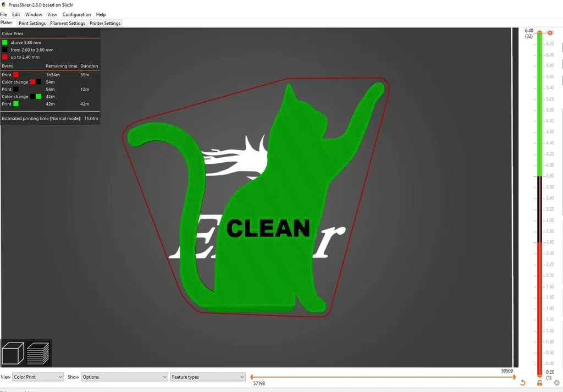This screenshot has height=392, width=563.
Task: Add a color change at the top layer marker
Action: [550, 32]
